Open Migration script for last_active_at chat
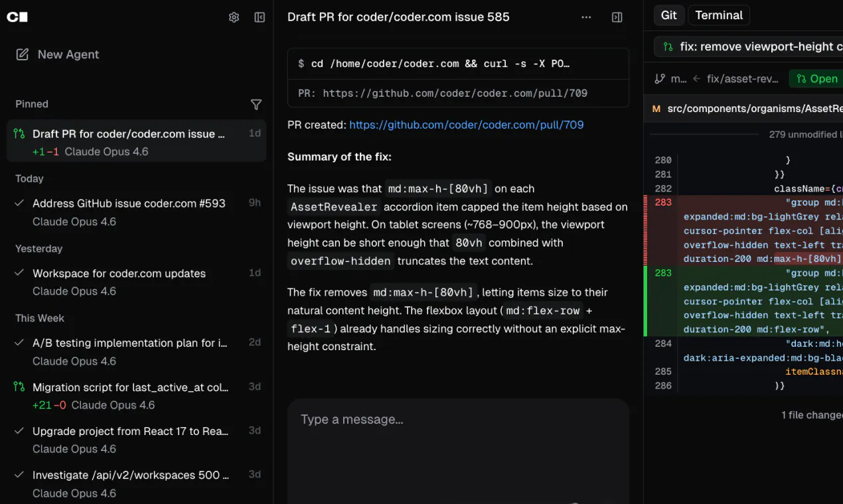 [136, 395]
